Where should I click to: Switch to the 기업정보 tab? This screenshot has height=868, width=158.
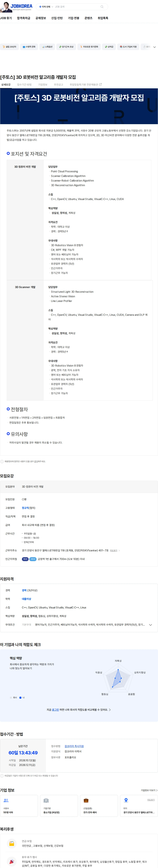click(x=43, y=85)
